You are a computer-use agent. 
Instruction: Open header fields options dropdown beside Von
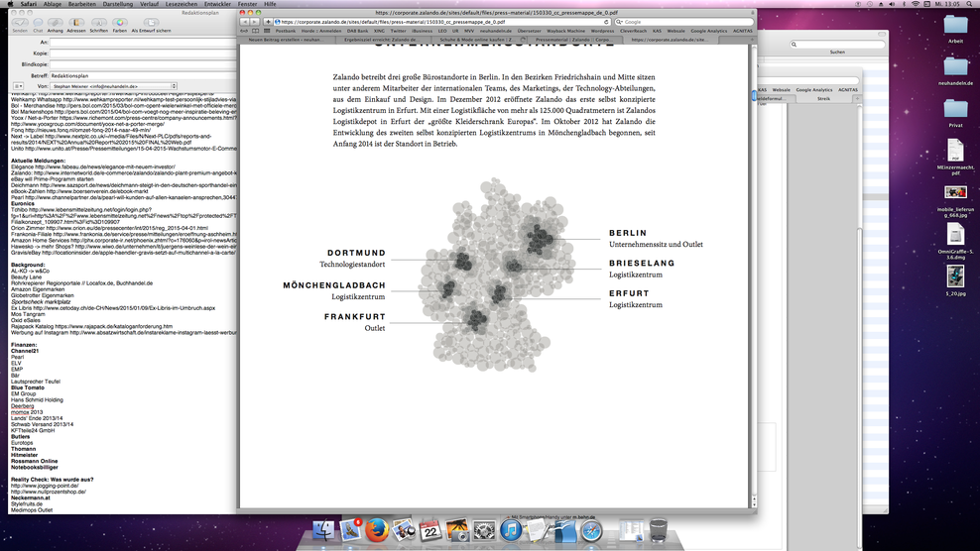click(18, 86)
